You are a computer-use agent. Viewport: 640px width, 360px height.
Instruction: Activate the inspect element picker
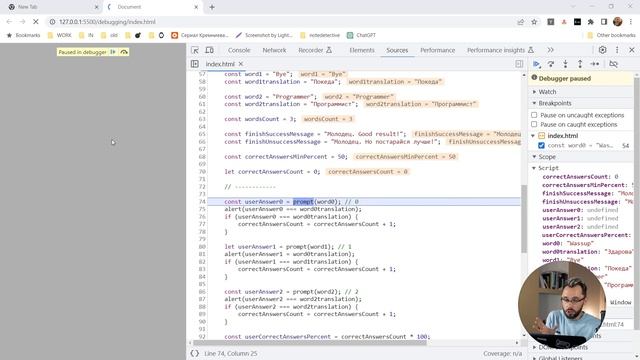point(195,50)
